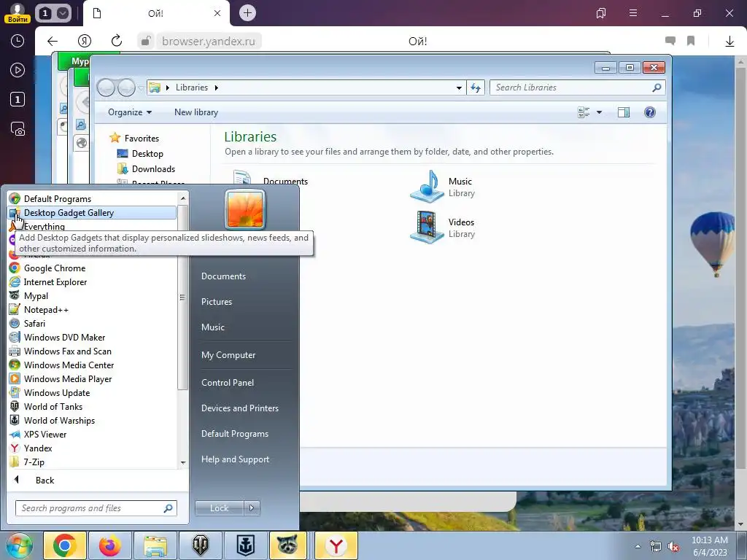Click the World of Warships anchor taskbar icon
Screen dimensions: 747x560
pyautogui.click(x=246, y=545)
